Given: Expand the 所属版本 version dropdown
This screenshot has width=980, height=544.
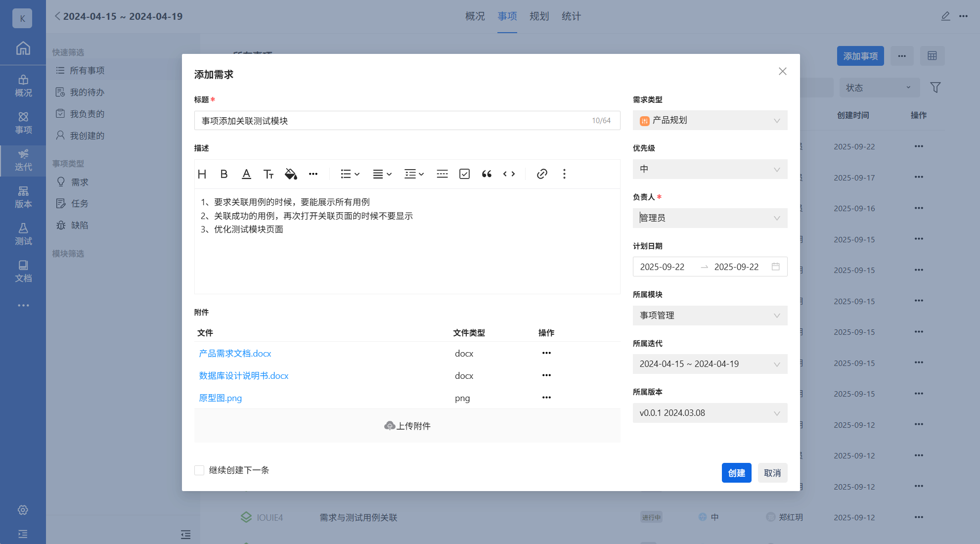Looking at the screenshot, I should (x=710, y=413).
